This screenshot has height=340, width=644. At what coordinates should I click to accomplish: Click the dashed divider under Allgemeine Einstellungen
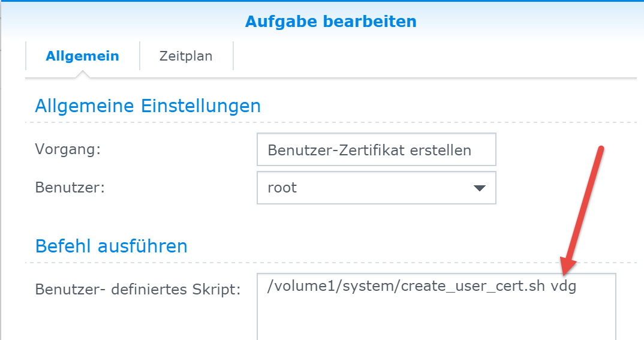click(330, 122)
